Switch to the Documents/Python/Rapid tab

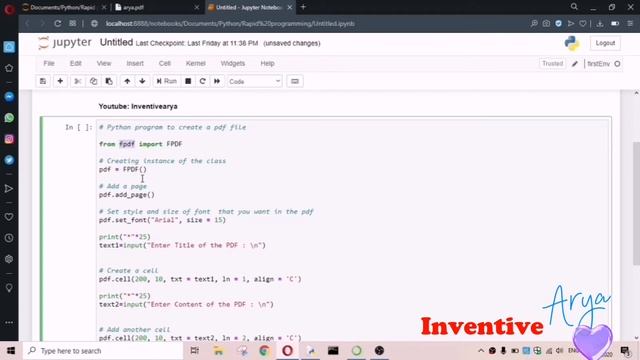coord(64,7)
